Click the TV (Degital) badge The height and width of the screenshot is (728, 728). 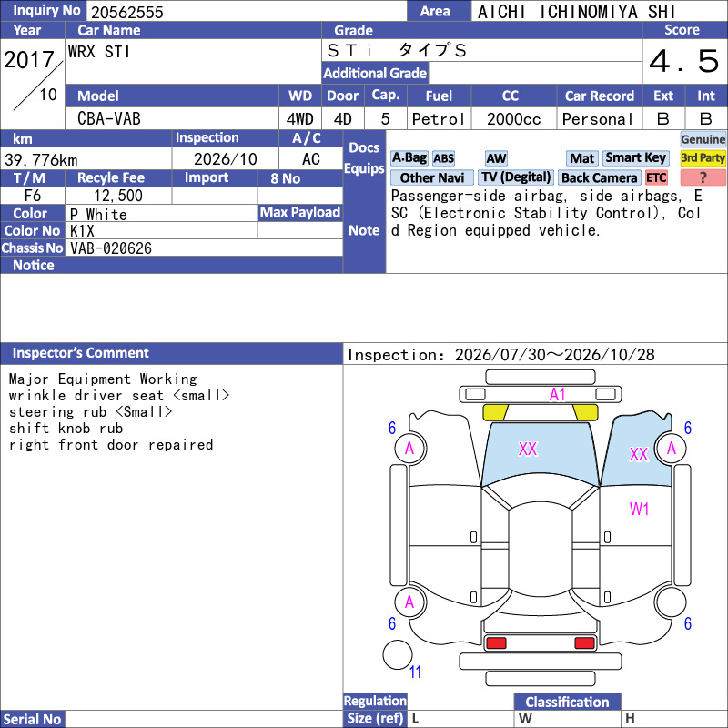[x=515, y=177]
